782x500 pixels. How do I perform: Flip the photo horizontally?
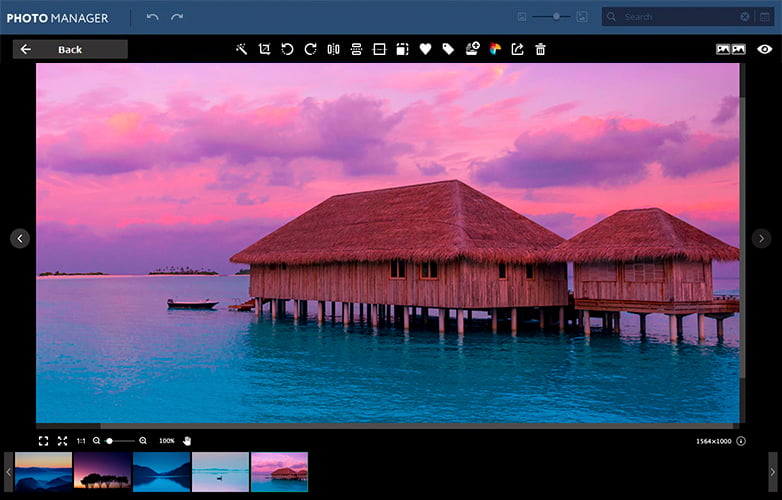point(333,49)
